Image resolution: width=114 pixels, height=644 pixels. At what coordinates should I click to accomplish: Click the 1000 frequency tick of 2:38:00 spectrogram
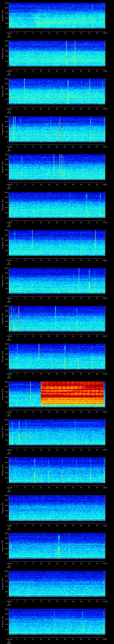(6, 268)
